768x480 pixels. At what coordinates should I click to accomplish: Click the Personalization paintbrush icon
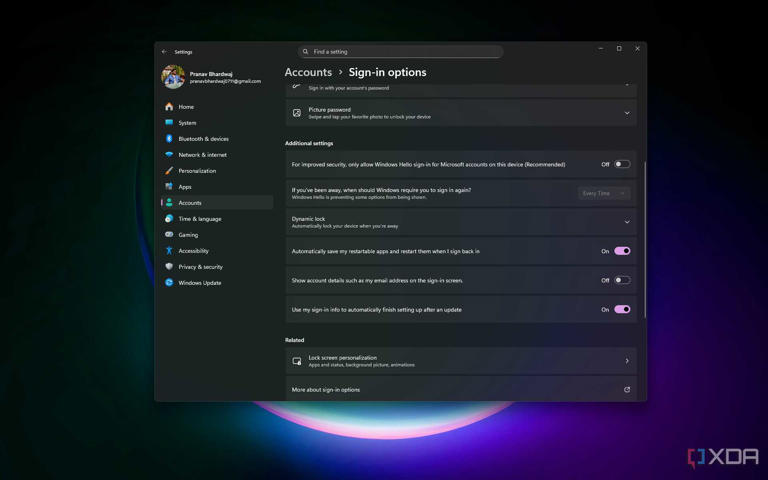(x=169, y=170)
